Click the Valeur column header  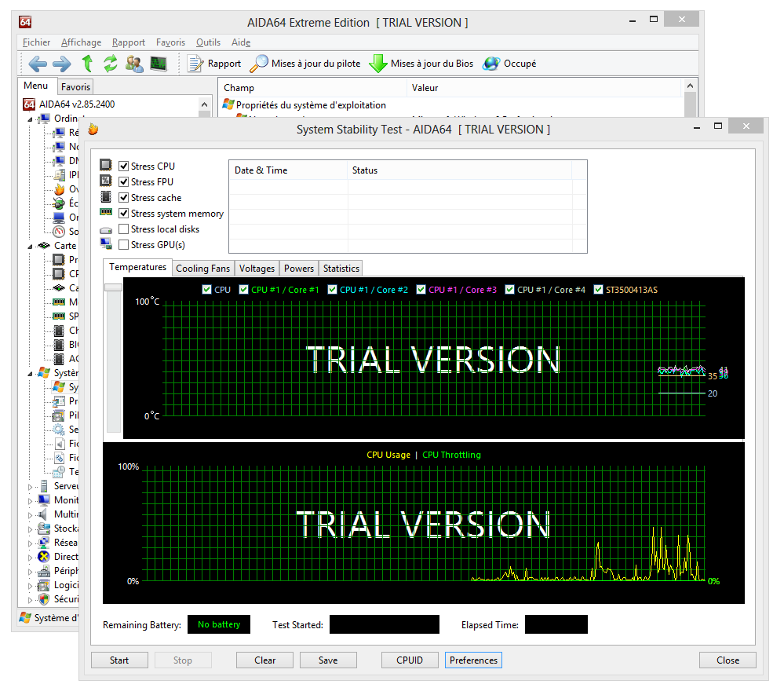(544, 88)
